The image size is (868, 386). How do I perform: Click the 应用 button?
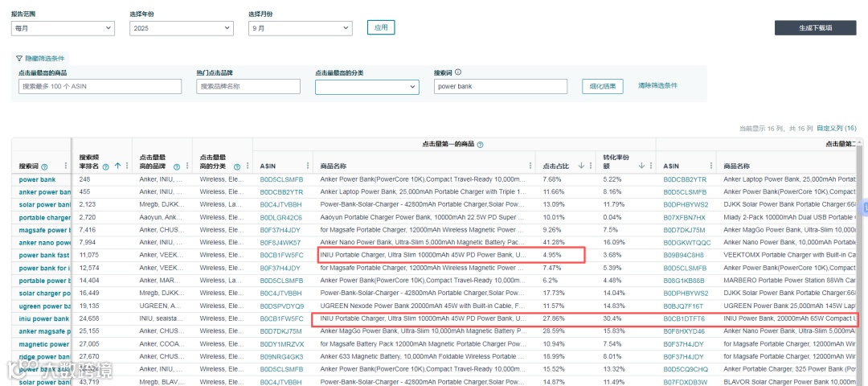tap(381, 27)
